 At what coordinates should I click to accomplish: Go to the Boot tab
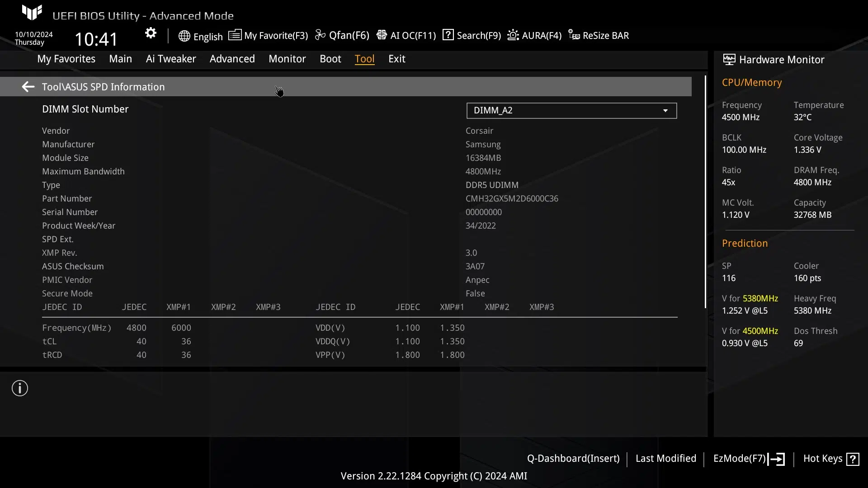(x=330, y=59)
